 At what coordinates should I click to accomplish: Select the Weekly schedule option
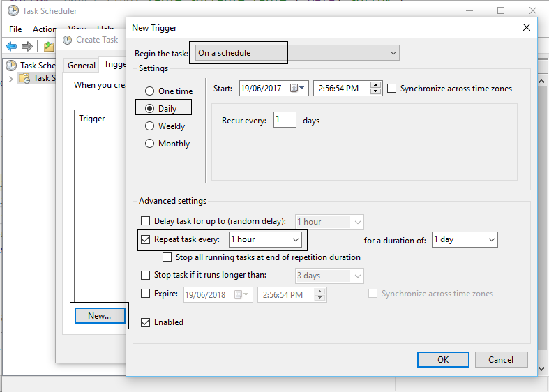[x=149, y=126]
